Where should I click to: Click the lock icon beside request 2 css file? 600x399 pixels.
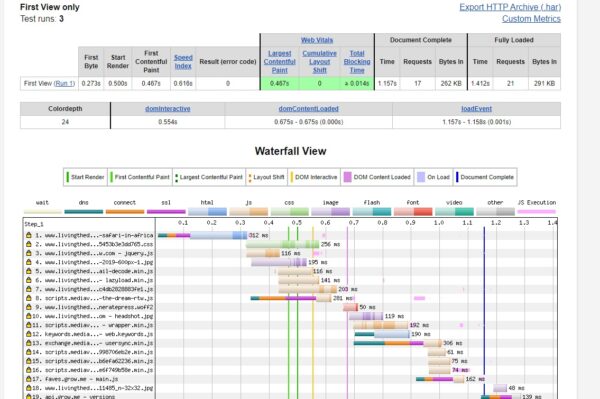tap(29, 244)
